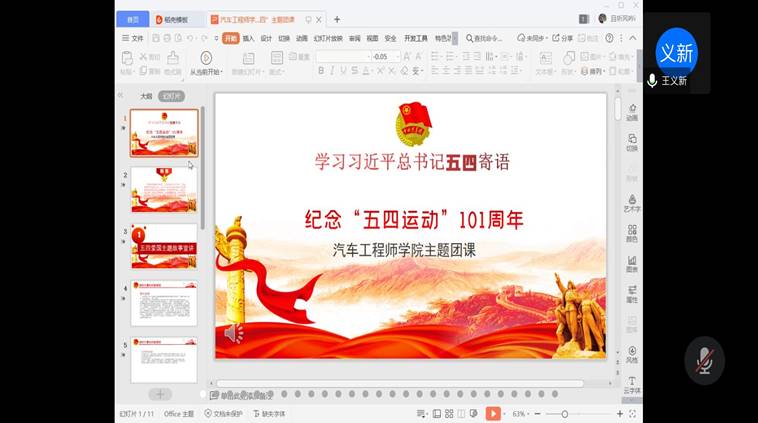The height and width of the screenshot is (423, 758).
Task: Open the 属性 properties panel icon
Action: point(631,294)
